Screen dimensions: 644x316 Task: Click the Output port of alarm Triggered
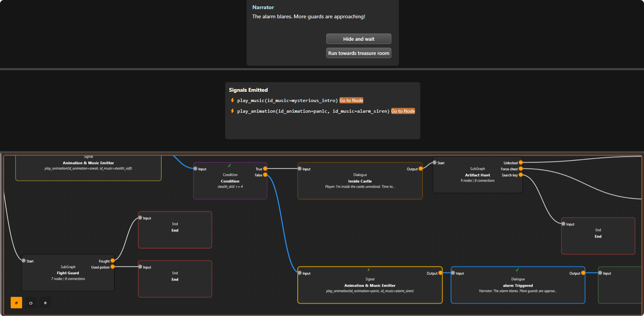coord(583,273)
